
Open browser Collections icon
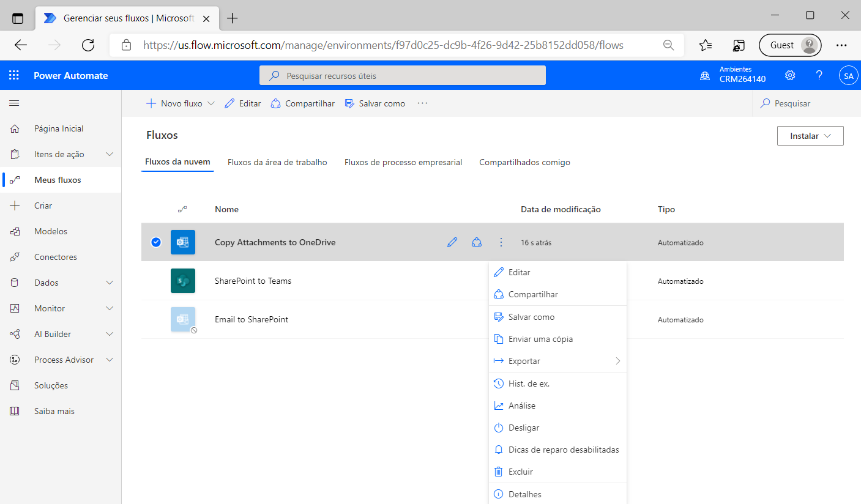click(739, 45)
